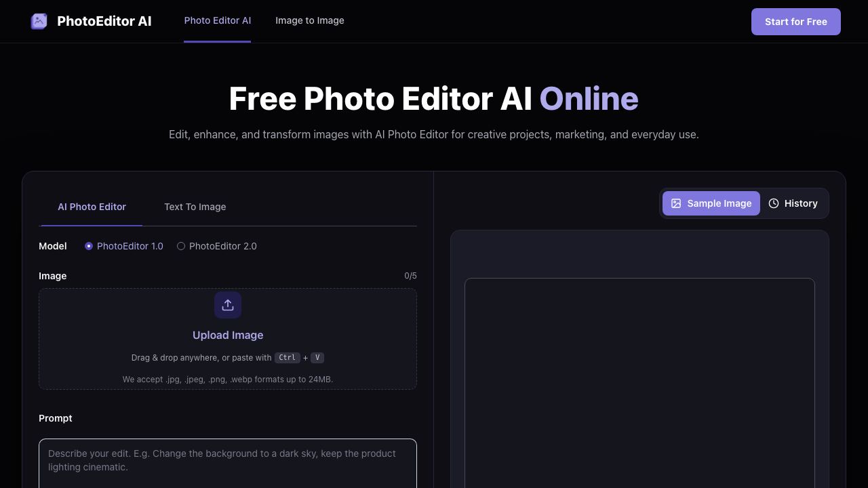Click the image drag and drop area
This screenshot has height=488, width=868.
pos(228,339)
